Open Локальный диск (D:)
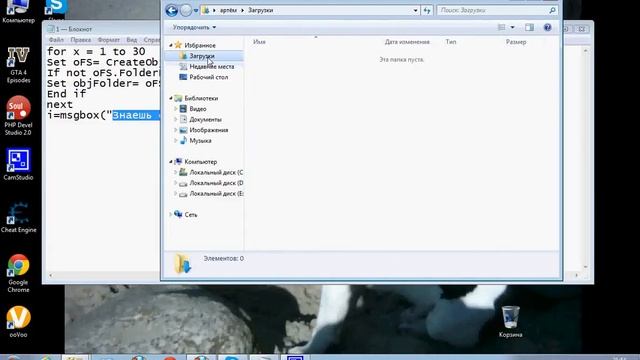640x360 pixels. [x=216, y=183]
